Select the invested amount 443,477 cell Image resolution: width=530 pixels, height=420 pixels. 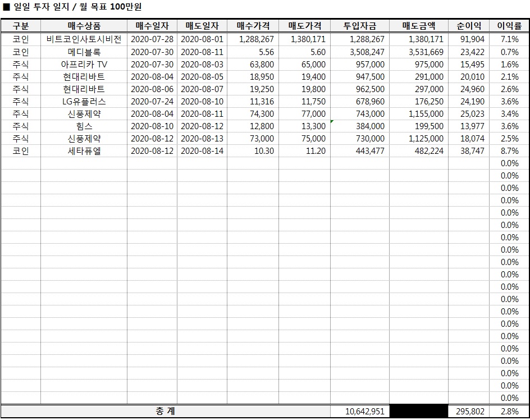tap(360, 151)
